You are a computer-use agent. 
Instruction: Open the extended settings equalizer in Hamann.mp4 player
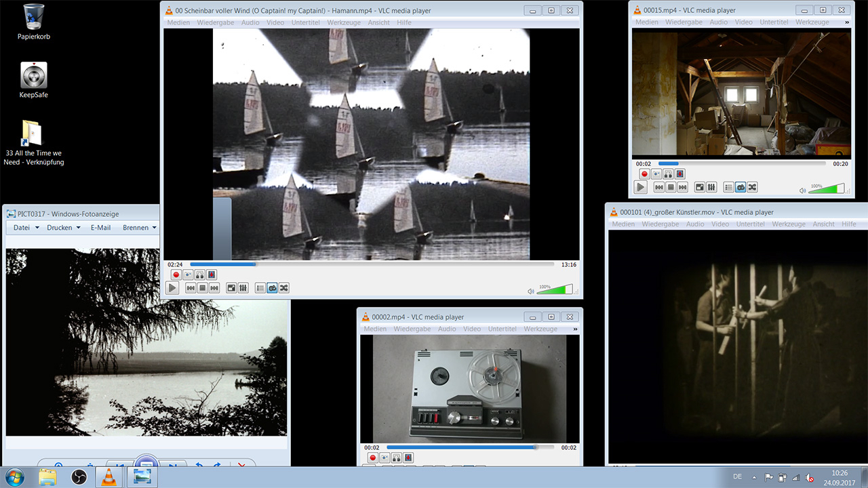pos(243,288)
